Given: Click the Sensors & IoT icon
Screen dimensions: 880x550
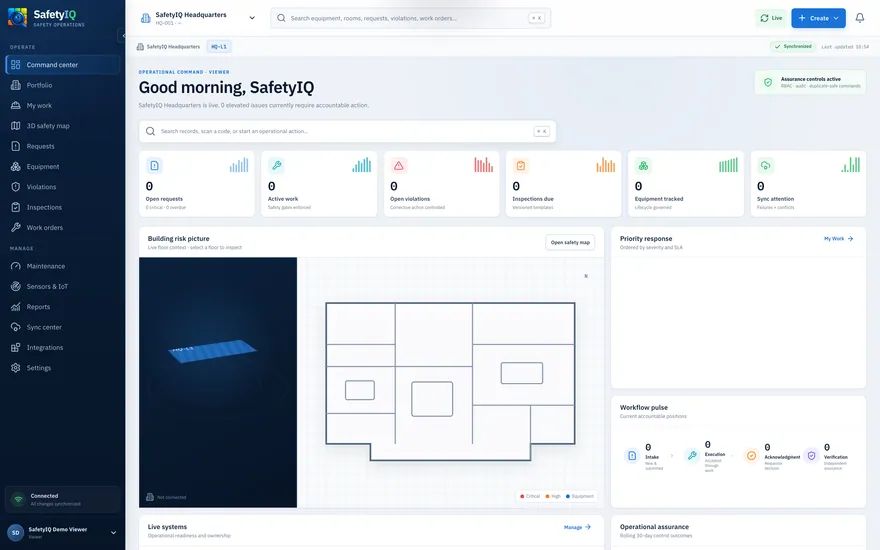Looking at the screenshot, I should click(x=16, y=286).
